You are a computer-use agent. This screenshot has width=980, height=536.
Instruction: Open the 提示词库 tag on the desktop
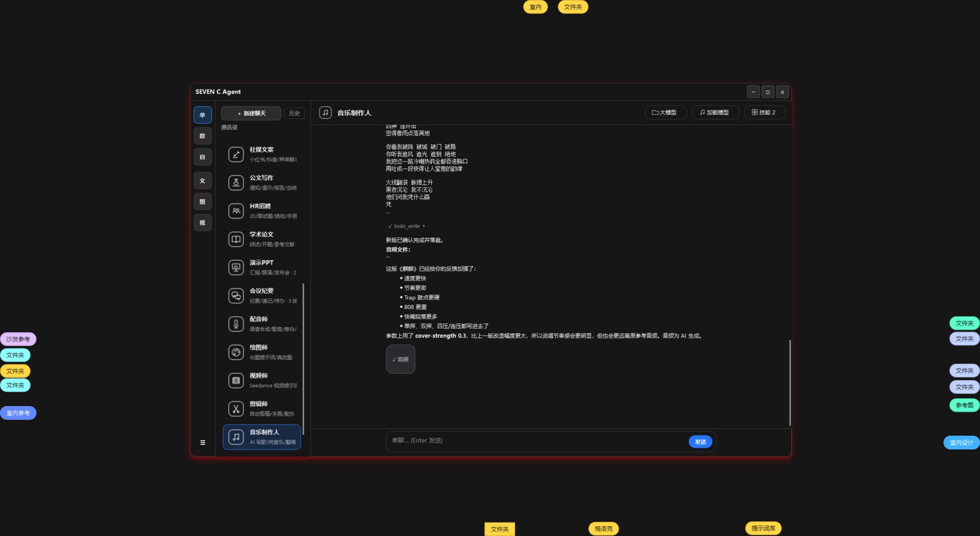(763, 528)
